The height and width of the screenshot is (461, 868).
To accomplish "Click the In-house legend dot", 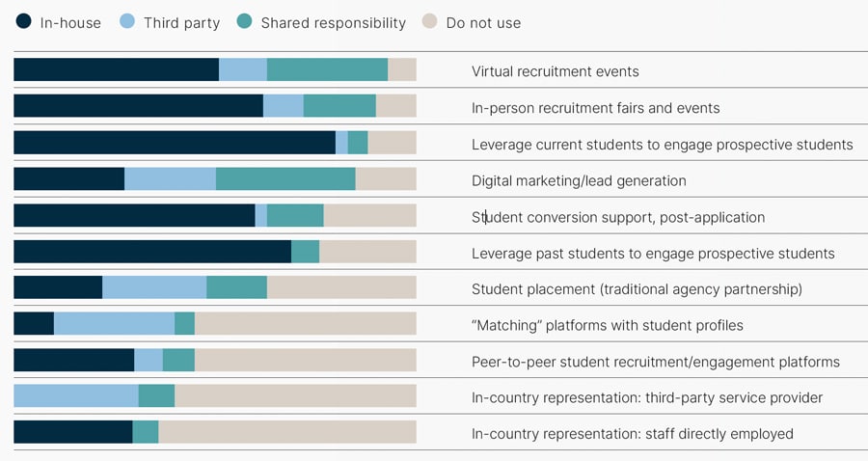I will coord(23,21).
